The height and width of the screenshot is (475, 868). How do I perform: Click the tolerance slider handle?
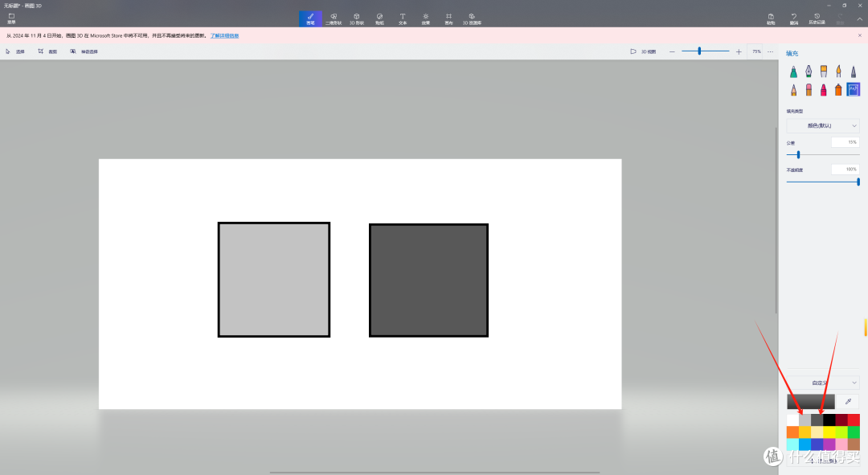click(798, 155)
